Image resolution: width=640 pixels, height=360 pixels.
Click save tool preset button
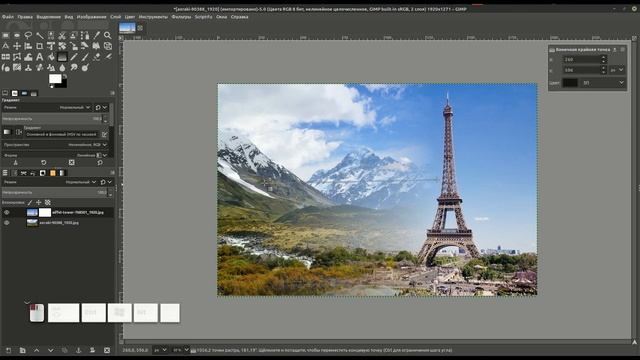(x=16, y=162)
